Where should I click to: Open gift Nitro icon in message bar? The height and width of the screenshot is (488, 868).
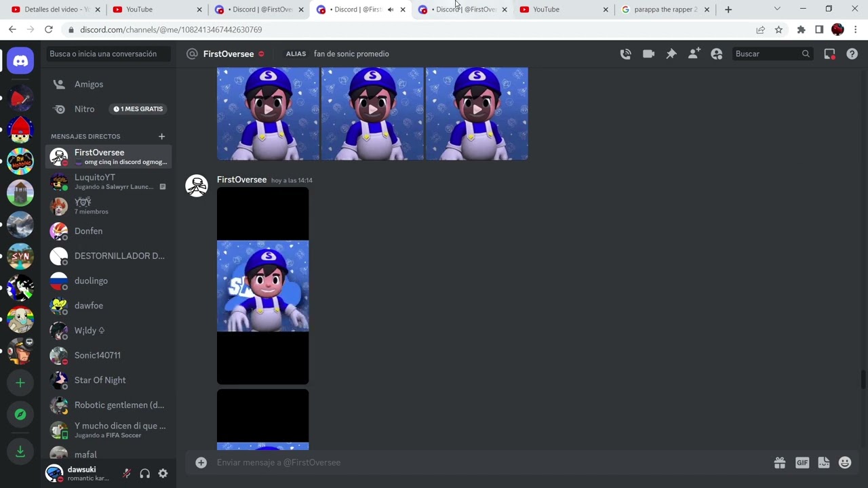780,462
